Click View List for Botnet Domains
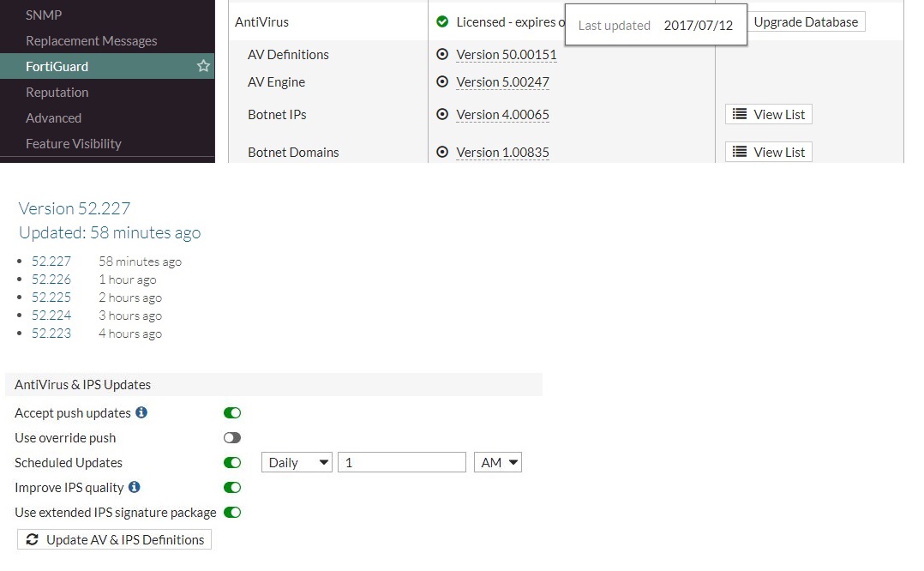Screen dimensions: 924x571 click(x=768, y=152)
